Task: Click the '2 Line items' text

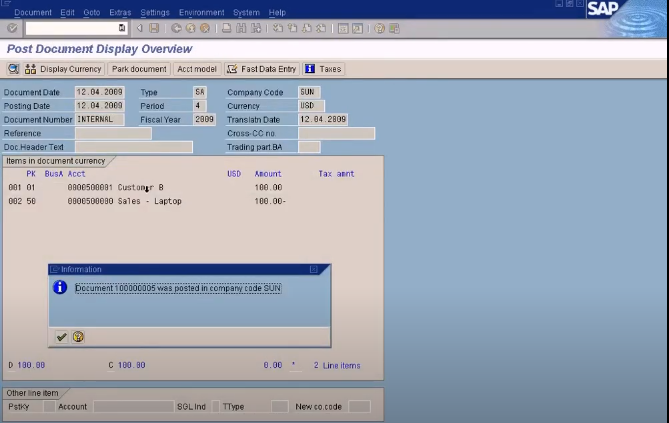Action: [337, 365]
